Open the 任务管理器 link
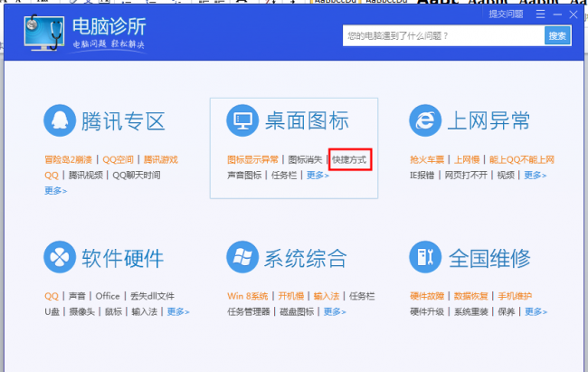588x372 pixels. click(249, 311)
